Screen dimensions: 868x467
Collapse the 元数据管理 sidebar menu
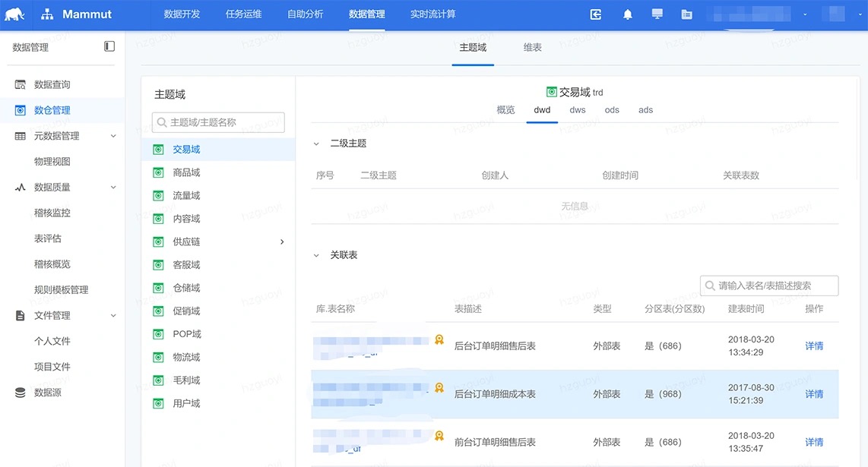(113, 136)
